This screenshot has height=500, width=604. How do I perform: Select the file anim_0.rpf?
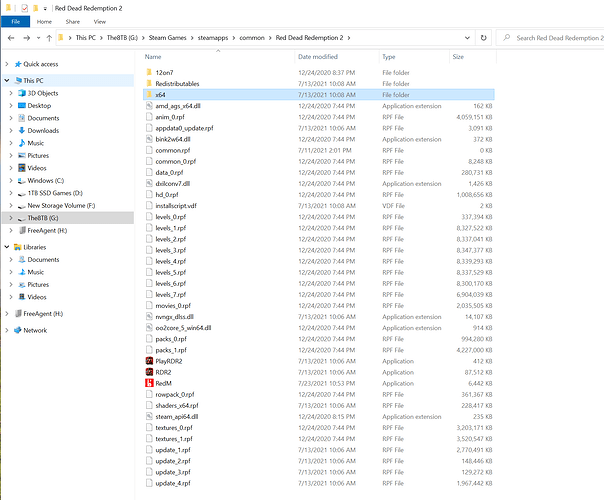(170, 117)
